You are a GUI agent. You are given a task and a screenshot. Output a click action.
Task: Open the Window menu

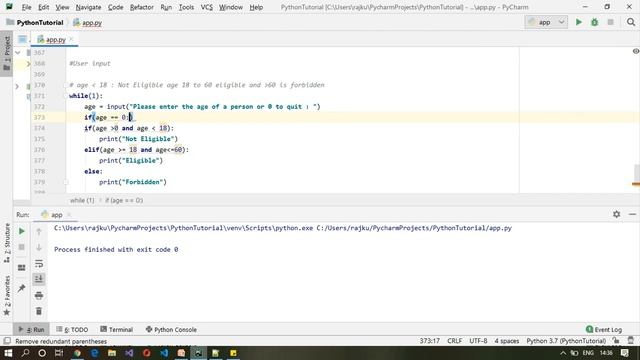(x=231, y=7)
